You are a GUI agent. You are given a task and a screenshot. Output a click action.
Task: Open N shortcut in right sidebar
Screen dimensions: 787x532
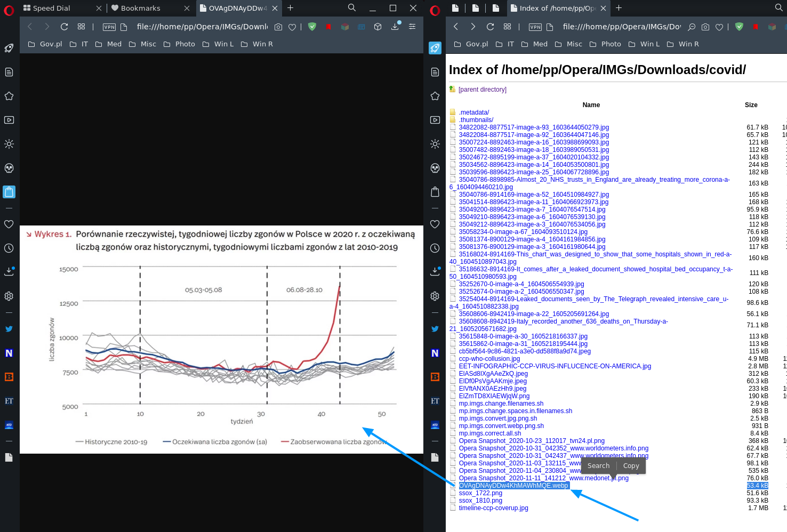click(435, 353)
